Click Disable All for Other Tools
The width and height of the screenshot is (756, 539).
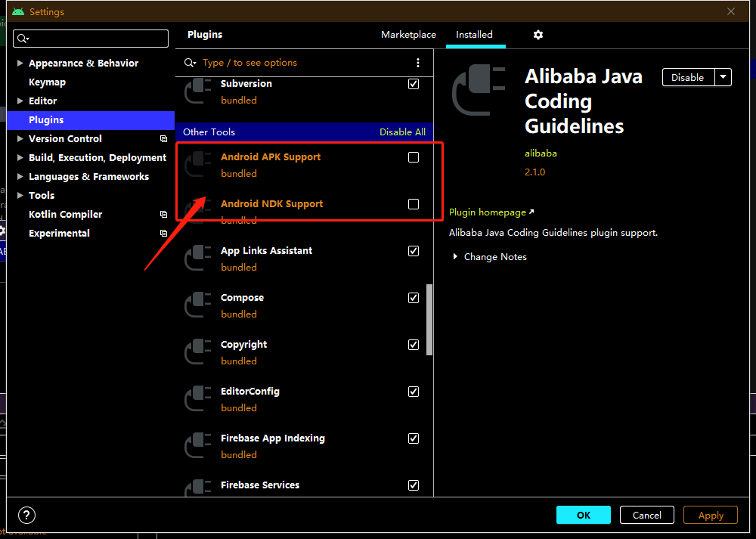pos(402,132)
